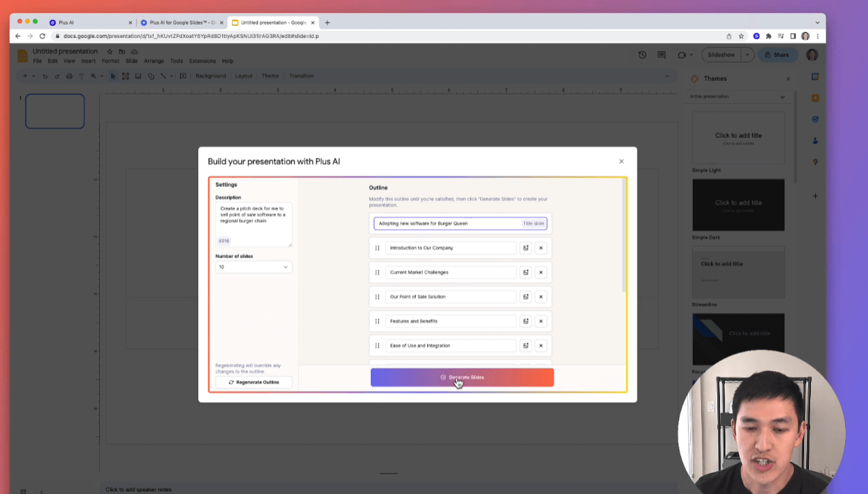This screenshot has height=494, width=868.
Task: Open the Number of slides dropdown
Action: [x=253, y=267]
